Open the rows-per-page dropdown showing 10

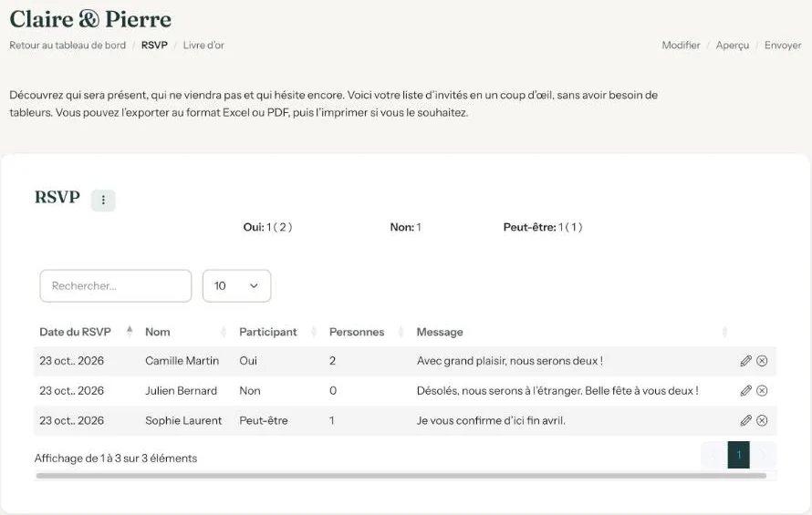coord(236,285)
